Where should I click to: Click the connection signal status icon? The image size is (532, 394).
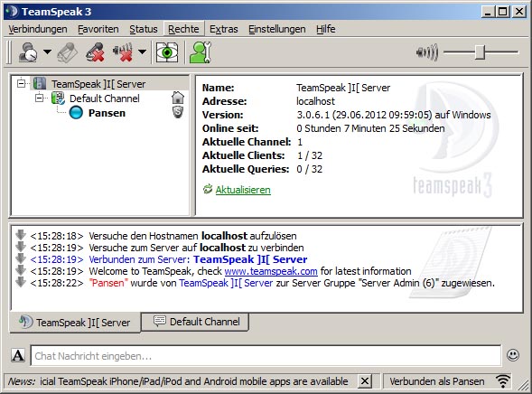tap(503, 381)
